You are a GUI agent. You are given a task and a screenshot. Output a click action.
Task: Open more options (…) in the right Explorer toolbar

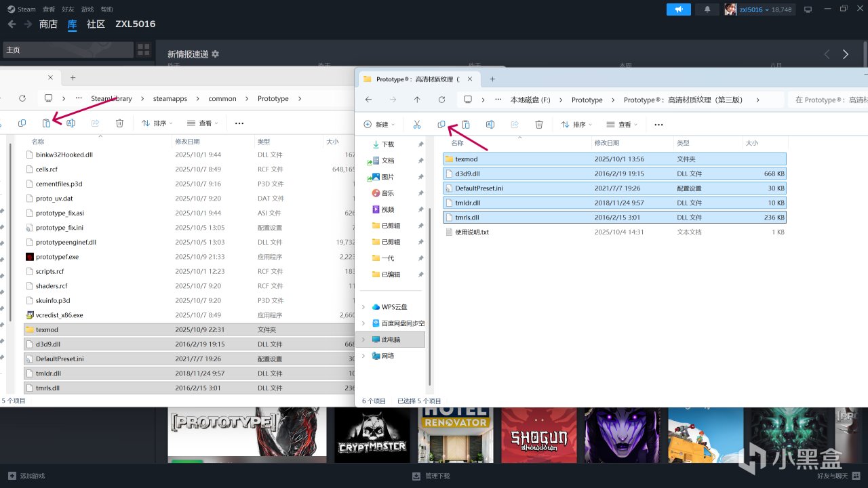658,125
